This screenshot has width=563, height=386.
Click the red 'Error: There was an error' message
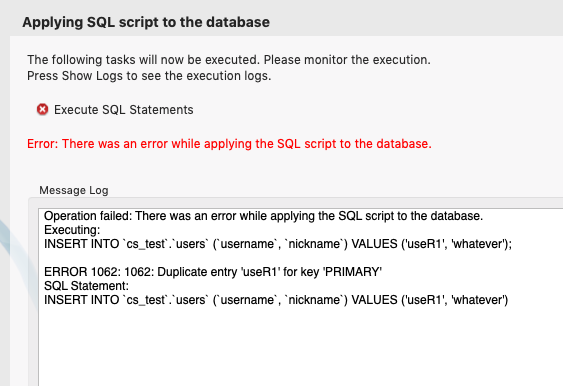point(229,144)
